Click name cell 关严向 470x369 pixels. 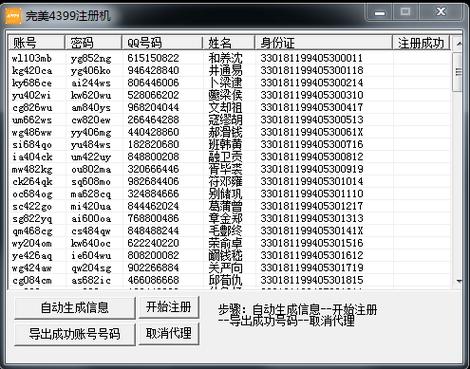click(x=225, y=268)
